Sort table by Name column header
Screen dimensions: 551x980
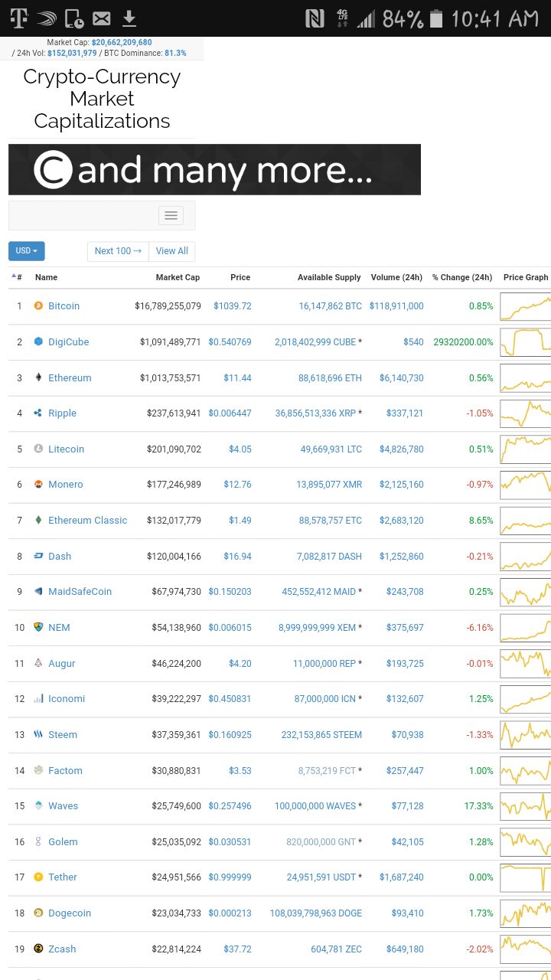pyautogui.click(x=46, y=277)
